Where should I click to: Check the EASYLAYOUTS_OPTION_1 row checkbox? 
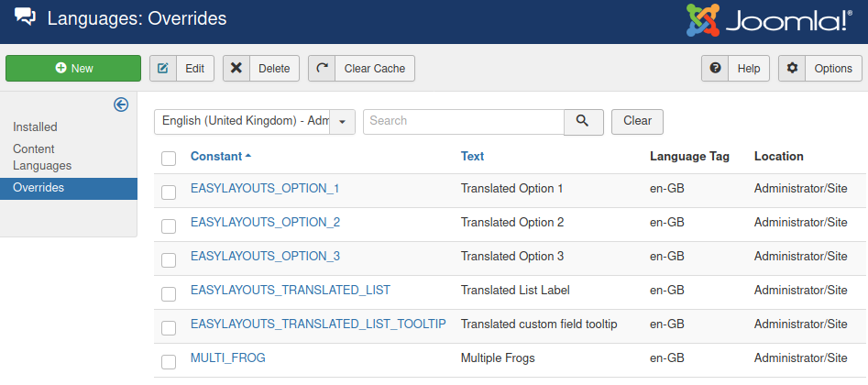(169, 192)
